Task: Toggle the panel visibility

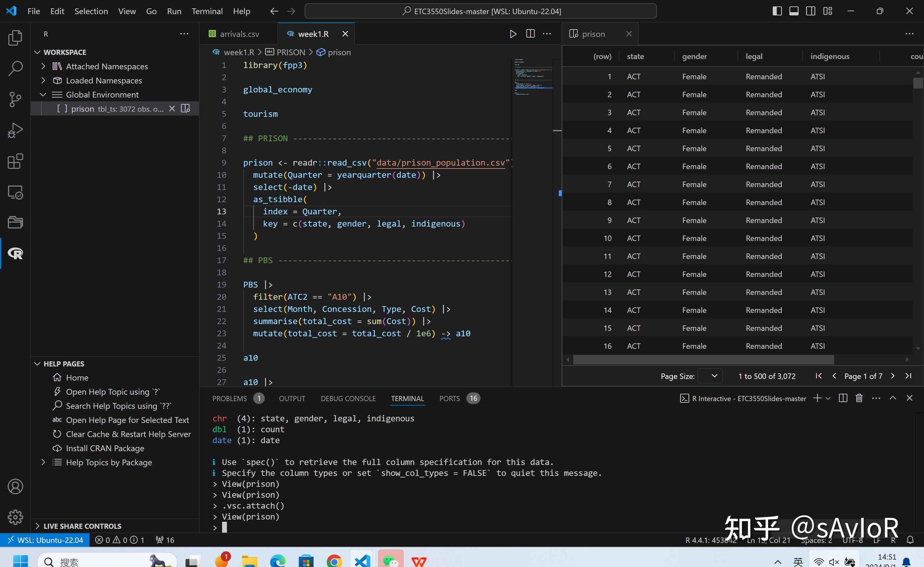Action: click(x=794, y=11)
